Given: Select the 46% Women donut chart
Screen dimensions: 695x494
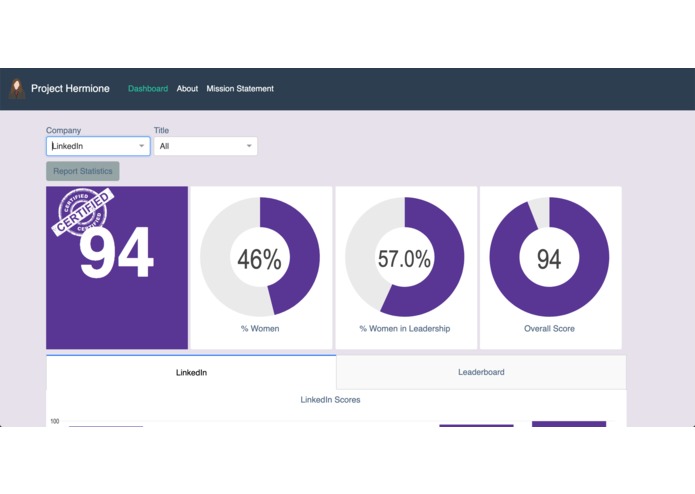Looking at the screenshot, I should (260, 257).
